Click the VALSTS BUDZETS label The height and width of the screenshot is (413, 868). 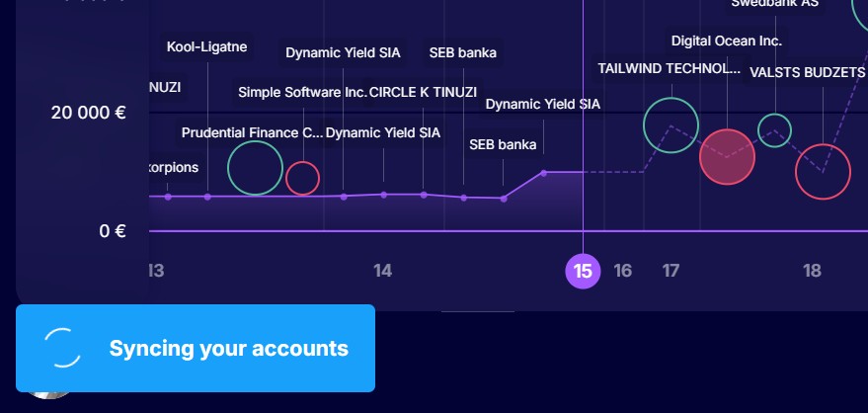point(807,72)
